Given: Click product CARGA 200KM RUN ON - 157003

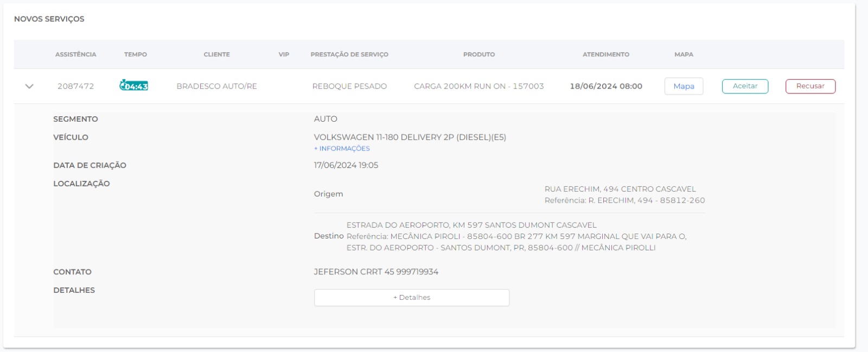Looking at the screenshot, I should tap(479, 86).
